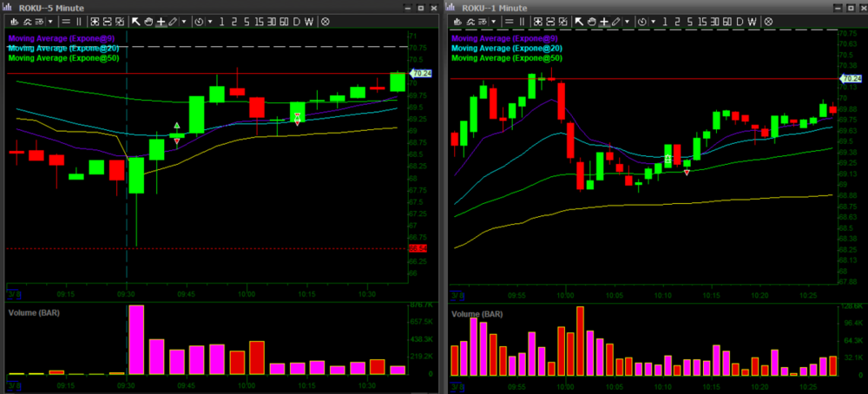Click the 70.24 price marker on 1 Minute chart axis

[x=847, y=78]
